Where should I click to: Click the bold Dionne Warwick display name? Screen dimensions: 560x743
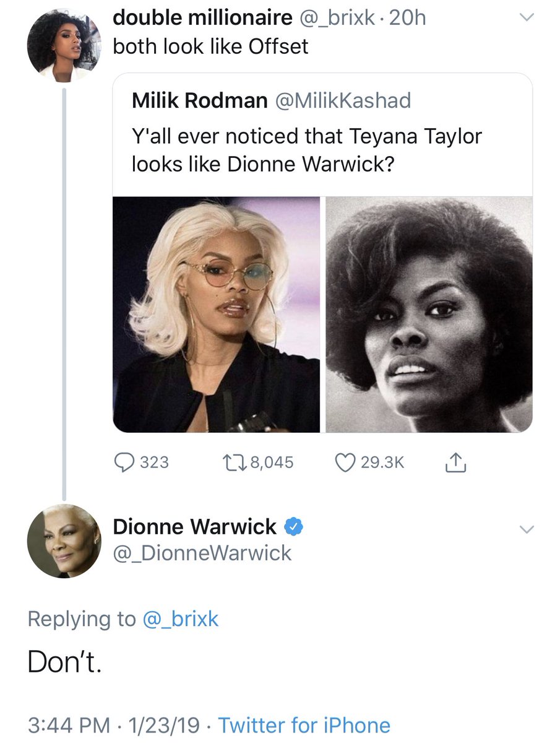pos(194,527)
